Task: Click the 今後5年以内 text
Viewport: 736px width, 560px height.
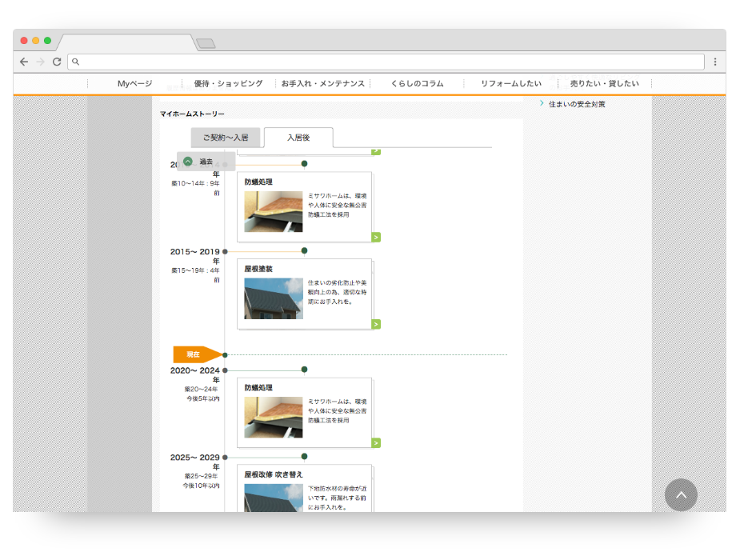Action: 202,398
